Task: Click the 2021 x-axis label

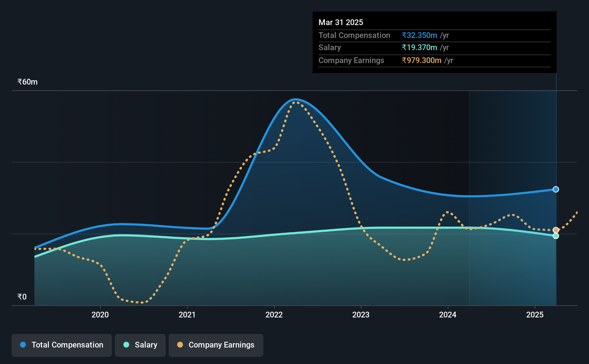Action: (x=187, y=315)
